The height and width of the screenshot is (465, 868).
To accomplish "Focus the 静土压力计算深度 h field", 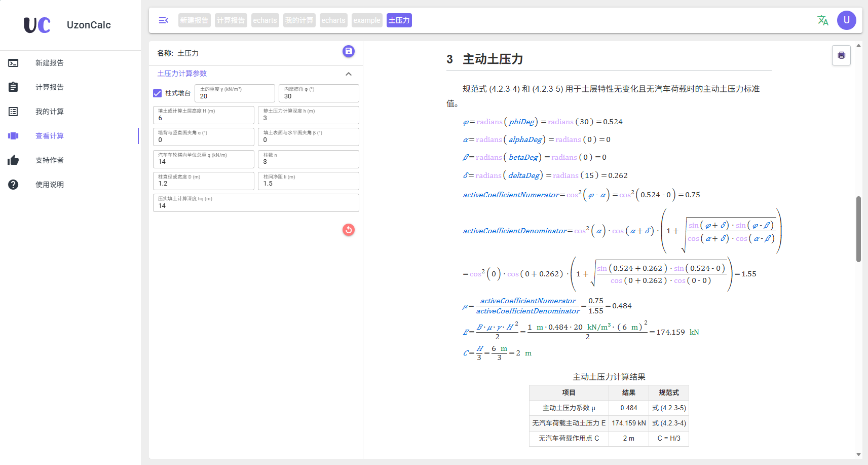I will [x=308, y=115].
